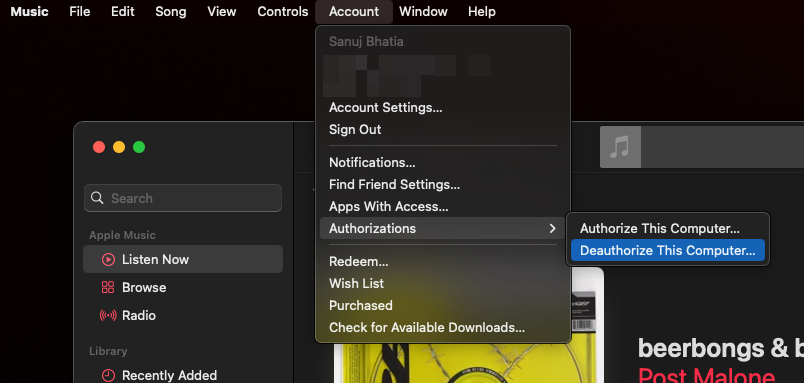Select Apps With Access…
The height and width of the screenshot is (383, 804).
(443, 207)
